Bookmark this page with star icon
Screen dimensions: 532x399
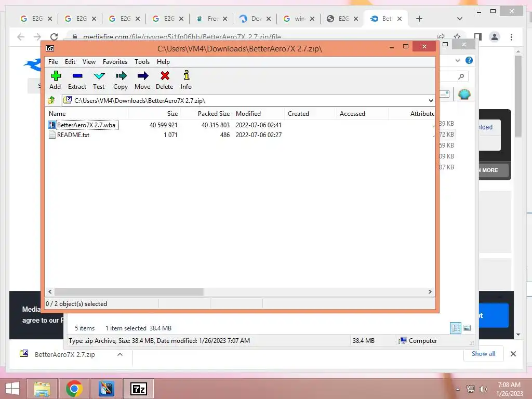tap(457, 36)
